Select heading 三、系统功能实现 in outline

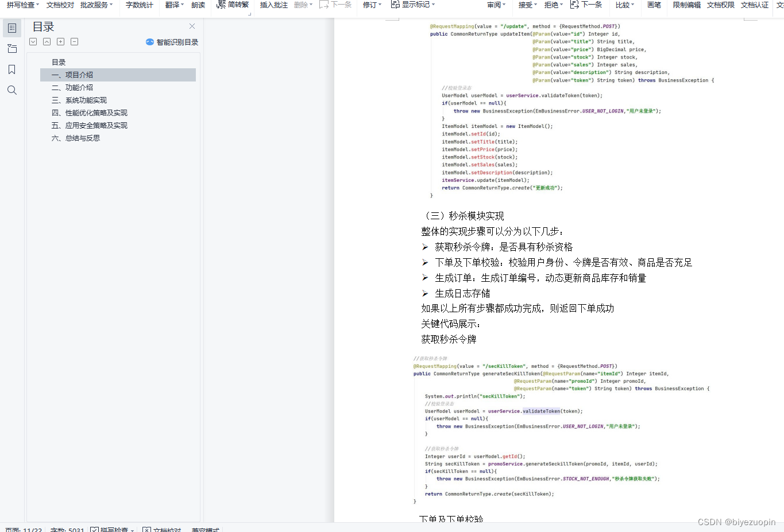pos(79,100)
